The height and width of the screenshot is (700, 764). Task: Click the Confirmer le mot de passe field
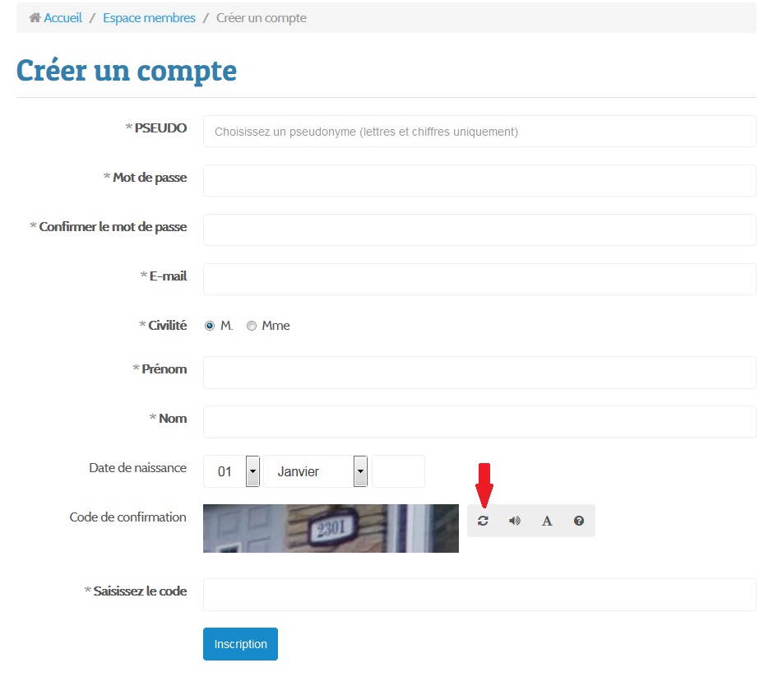tap(479, 229)
